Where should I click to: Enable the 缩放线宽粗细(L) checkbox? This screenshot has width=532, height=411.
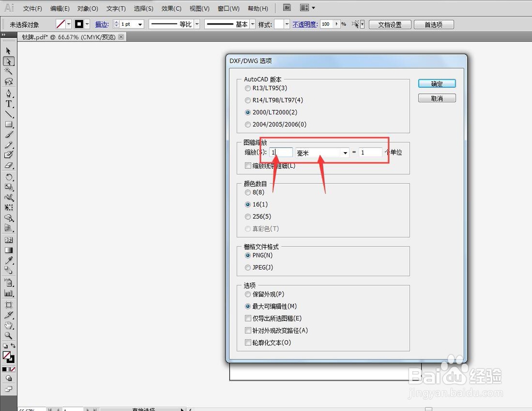tap(247, 166)
